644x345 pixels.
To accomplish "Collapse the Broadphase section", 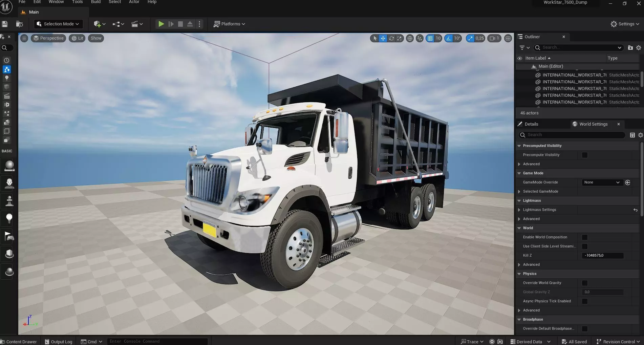I will (x=519, y=320).
